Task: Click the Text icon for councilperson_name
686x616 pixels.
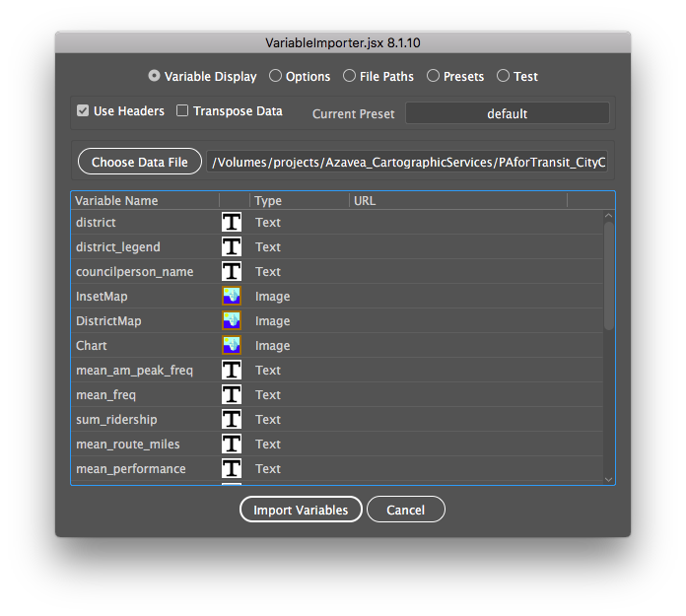Action: [232, 272]
